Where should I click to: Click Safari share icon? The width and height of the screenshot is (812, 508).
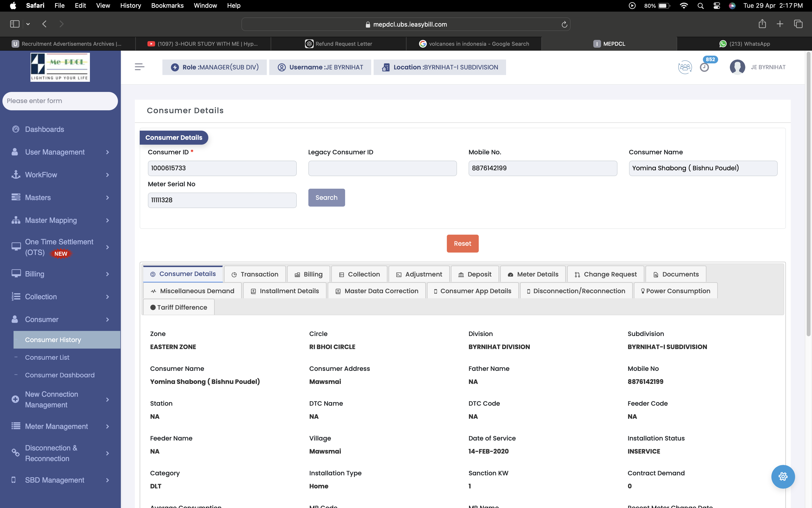coord(762,23)
